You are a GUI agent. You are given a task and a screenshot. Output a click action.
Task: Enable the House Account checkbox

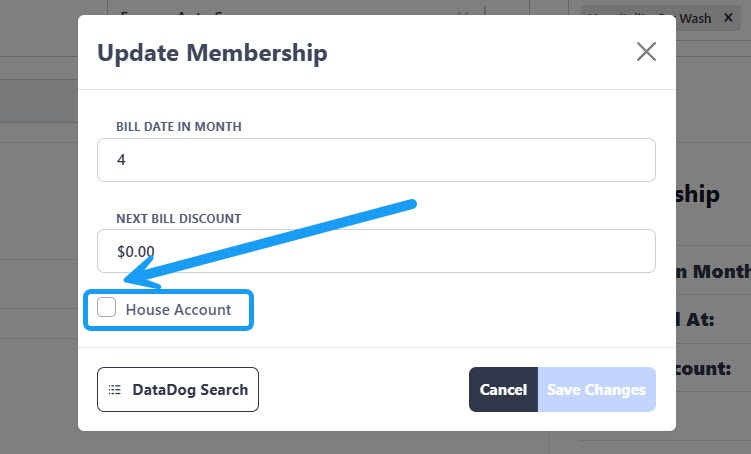click(107, 309)
